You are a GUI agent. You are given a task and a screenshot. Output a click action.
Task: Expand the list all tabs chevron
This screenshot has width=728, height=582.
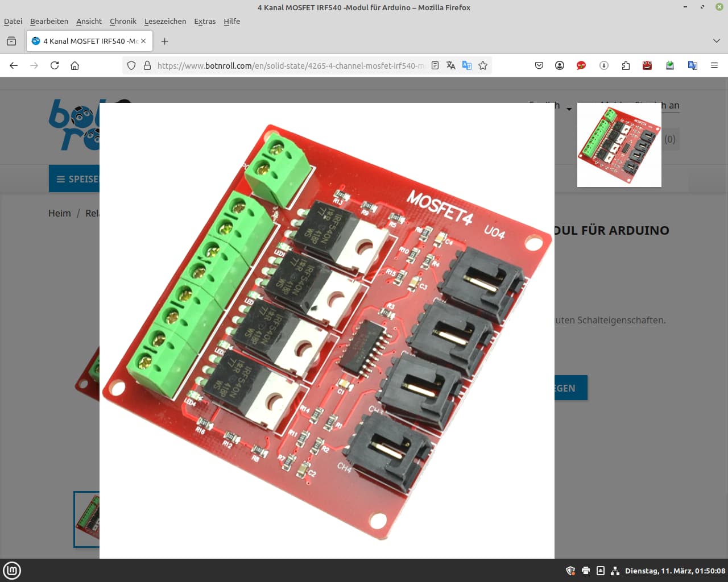pos(716,41)
